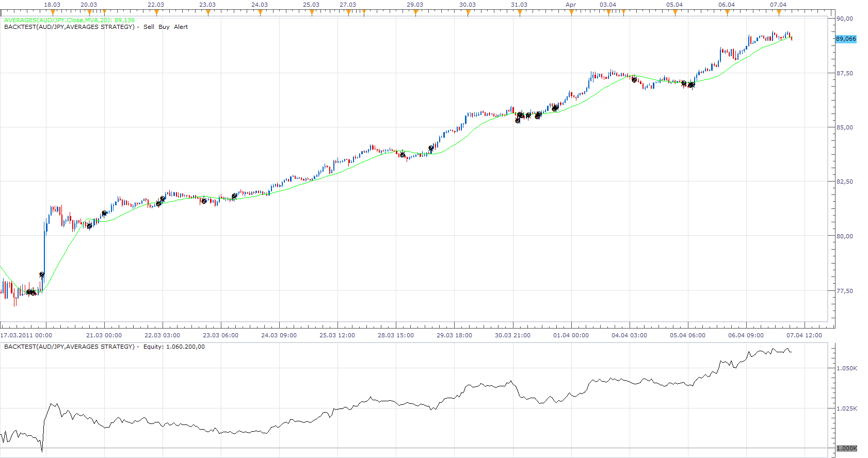Click the trade marker near 28.03 15:00
Image resolution: width=868 pixels, height=458 pixels.
[403, 154]
